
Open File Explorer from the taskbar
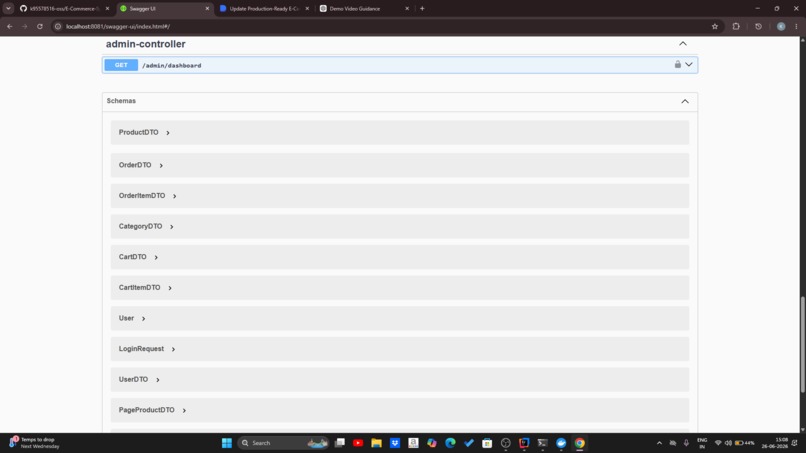376,443
